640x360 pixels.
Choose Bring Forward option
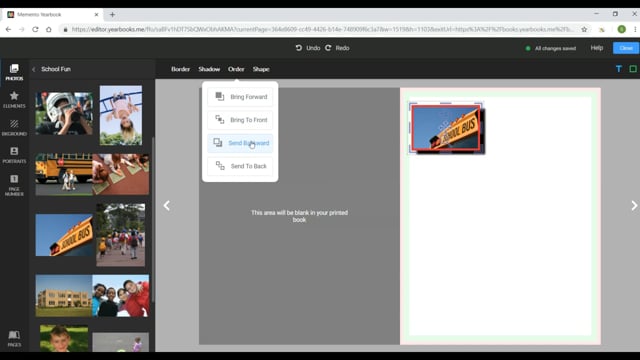click(x=240, y=97)
